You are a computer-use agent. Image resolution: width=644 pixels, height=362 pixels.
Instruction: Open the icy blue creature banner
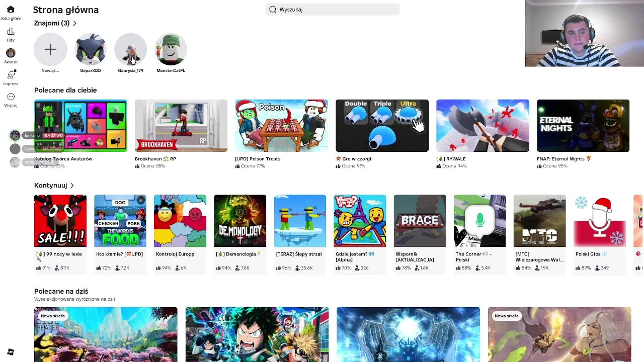(x=408, y=334)
